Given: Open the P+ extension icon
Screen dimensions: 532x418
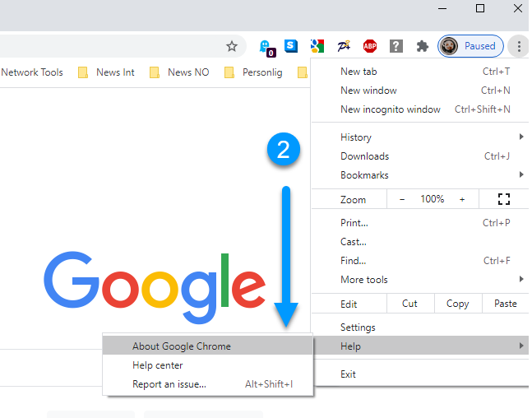Looking at the screenshot, I should coord(344,46).
